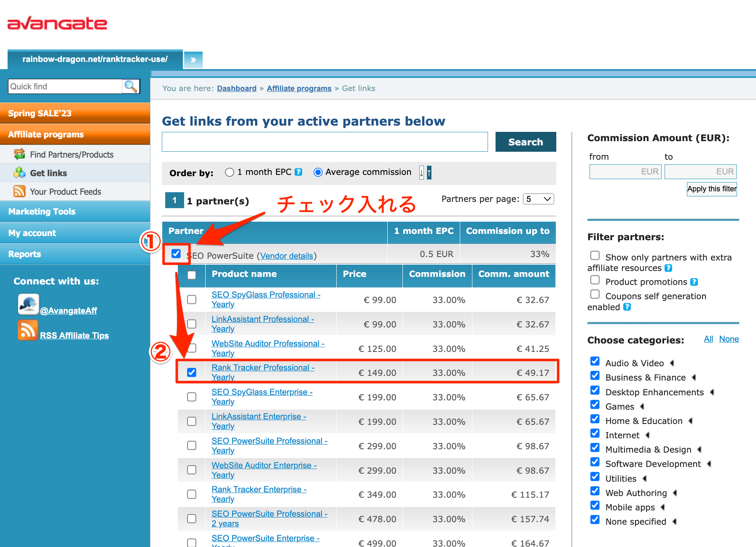Expand the Software Development category arrow
Image resolution: width=756 pixels, height=547 pixels.
pos(709,464)
